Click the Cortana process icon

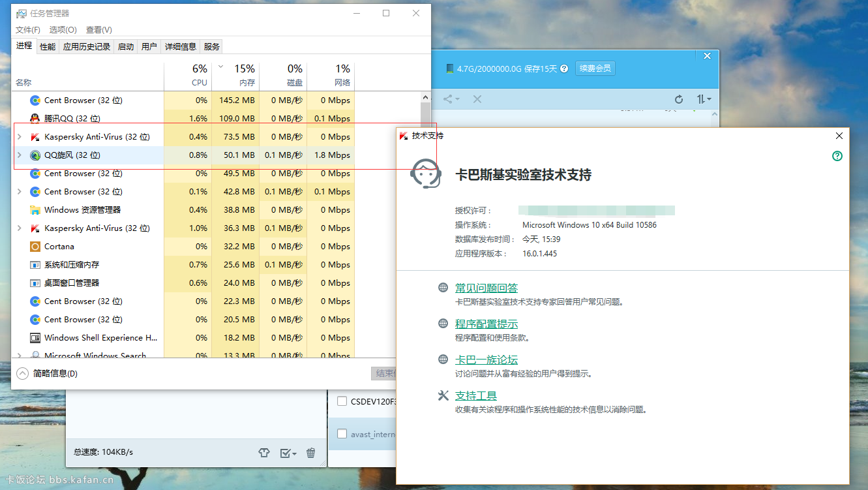[35, 247]
